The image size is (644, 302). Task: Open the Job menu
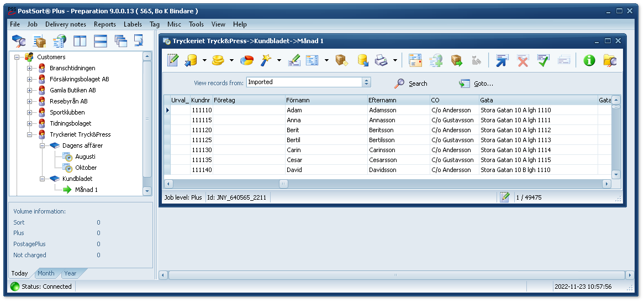[33, 24]
